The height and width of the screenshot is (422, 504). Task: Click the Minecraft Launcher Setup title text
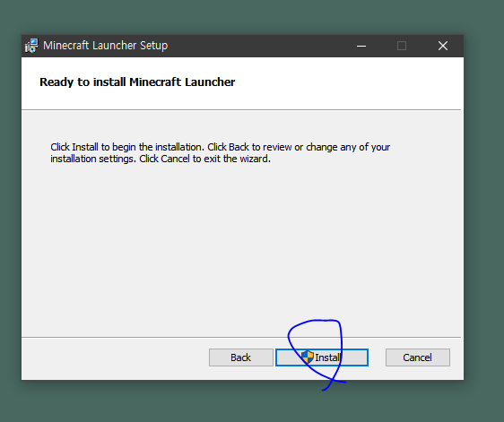point(106,46)
